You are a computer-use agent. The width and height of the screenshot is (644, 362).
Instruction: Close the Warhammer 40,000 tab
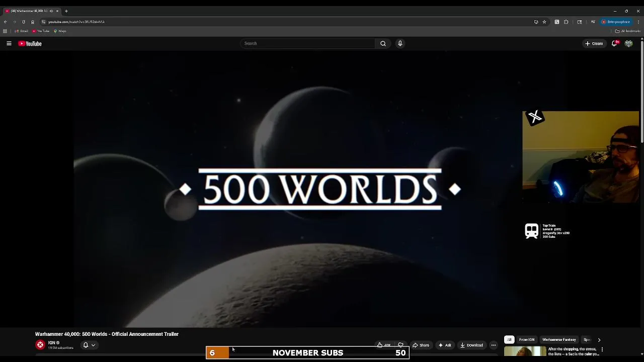click(x=57, y=11)
